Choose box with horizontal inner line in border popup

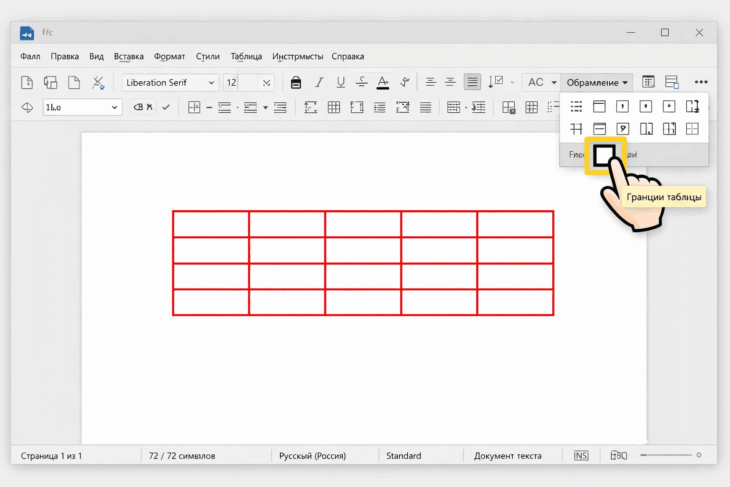(599, 129)
